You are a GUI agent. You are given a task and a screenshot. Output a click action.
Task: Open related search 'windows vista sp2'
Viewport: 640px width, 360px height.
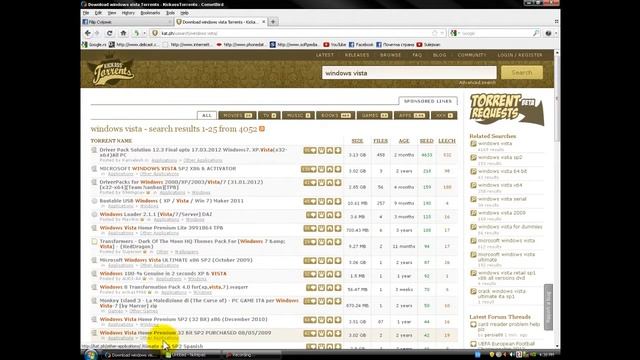(x=500, y=158)
